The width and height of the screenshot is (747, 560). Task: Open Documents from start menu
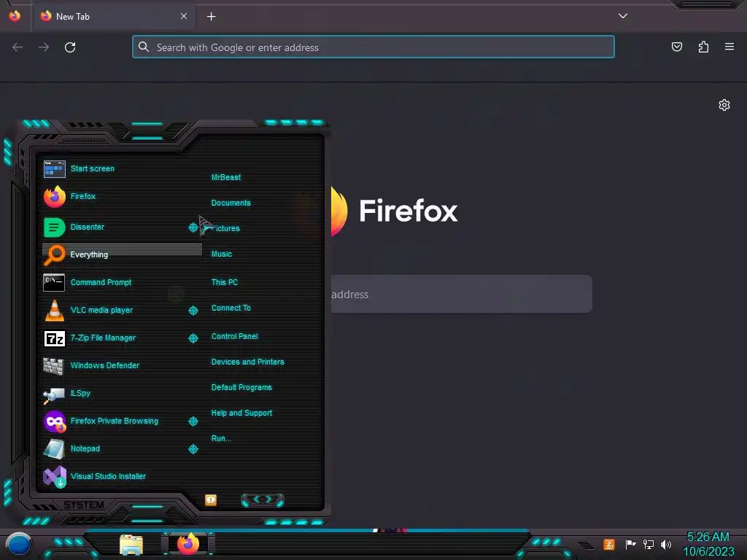231,203
